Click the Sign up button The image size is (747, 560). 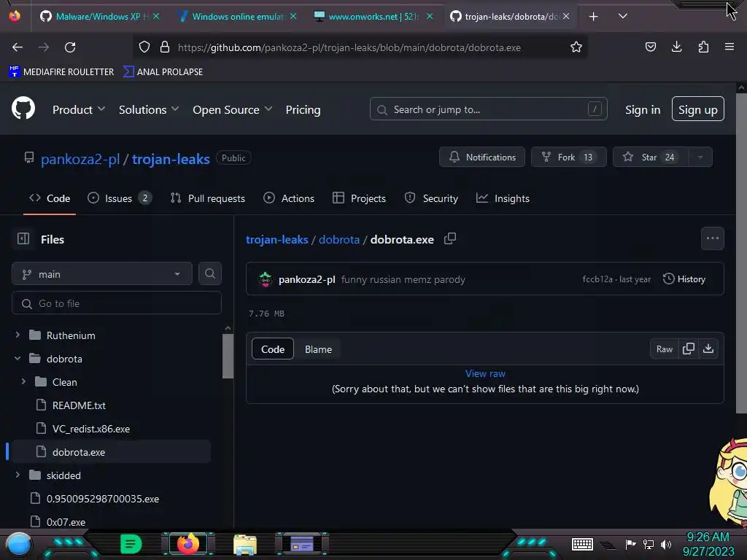pyautogui.click(x=697, y=109)
